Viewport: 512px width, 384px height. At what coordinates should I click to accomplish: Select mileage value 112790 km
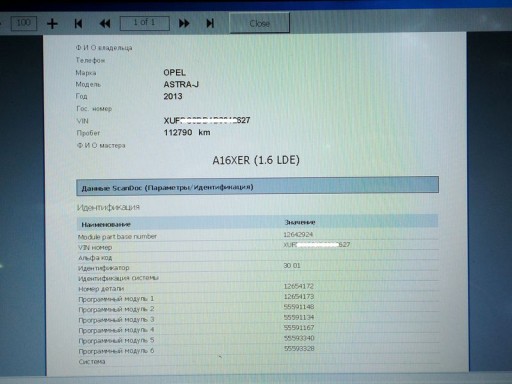tap(187, 132)
